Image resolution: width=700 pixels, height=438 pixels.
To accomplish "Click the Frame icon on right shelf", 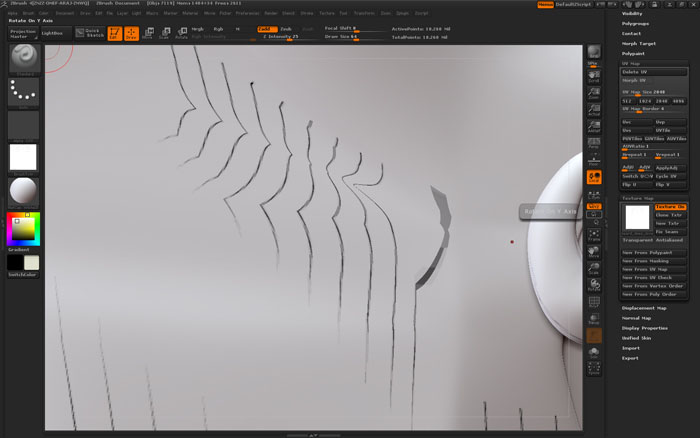I will pyautogui.click(x=594, y=235).
